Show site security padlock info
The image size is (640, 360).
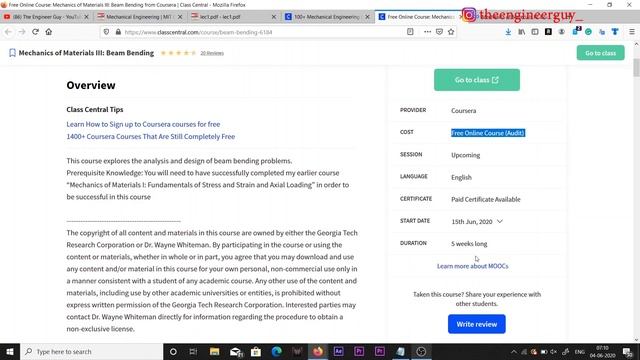click(118, 32)
